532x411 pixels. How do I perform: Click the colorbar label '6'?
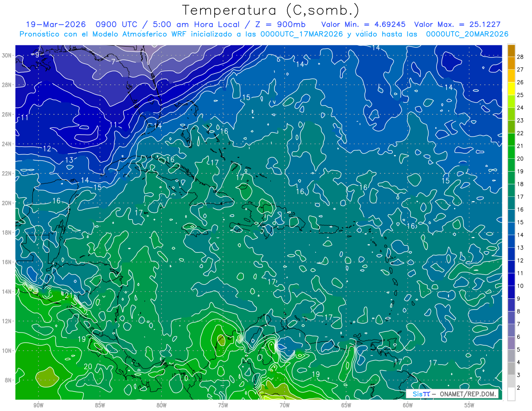pyautogui.click(x=519, y=337)
